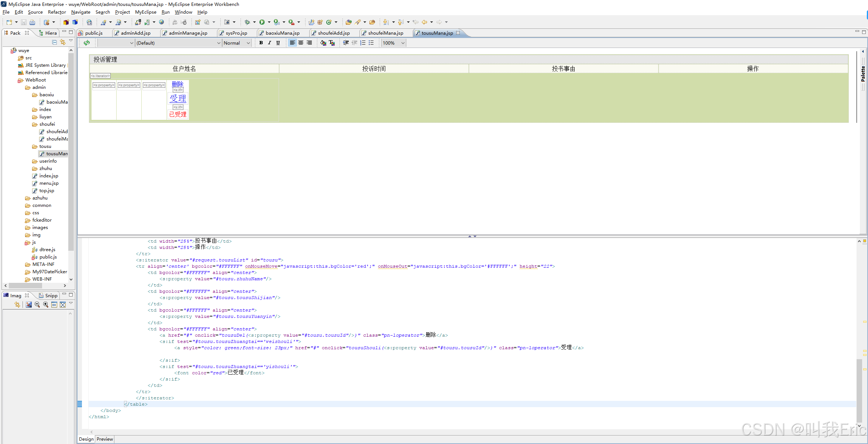Switch to the shoufeiAdd.jsp editor tab

[334, 33]
